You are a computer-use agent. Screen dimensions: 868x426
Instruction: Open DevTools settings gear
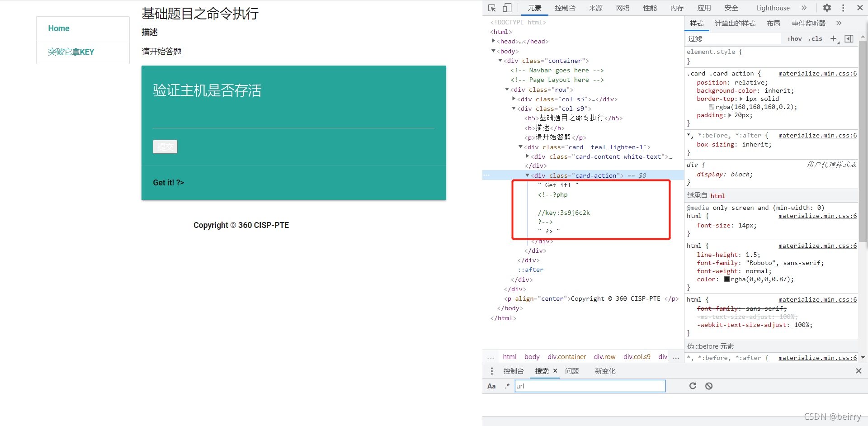point(827,8)
